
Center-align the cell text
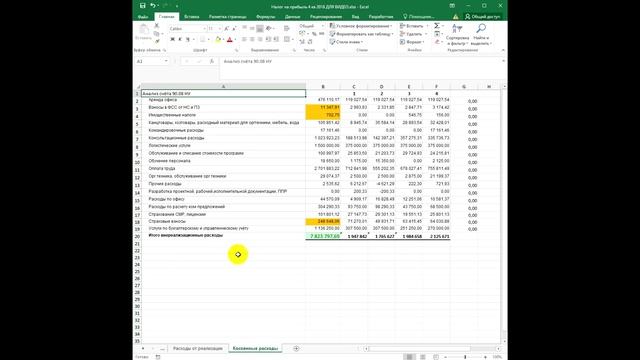(252, 40)
